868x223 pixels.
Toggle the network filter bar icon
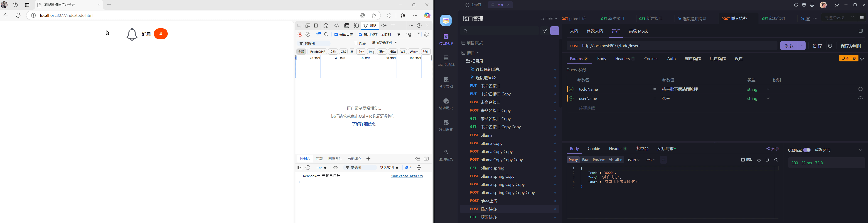pos(318,34)
